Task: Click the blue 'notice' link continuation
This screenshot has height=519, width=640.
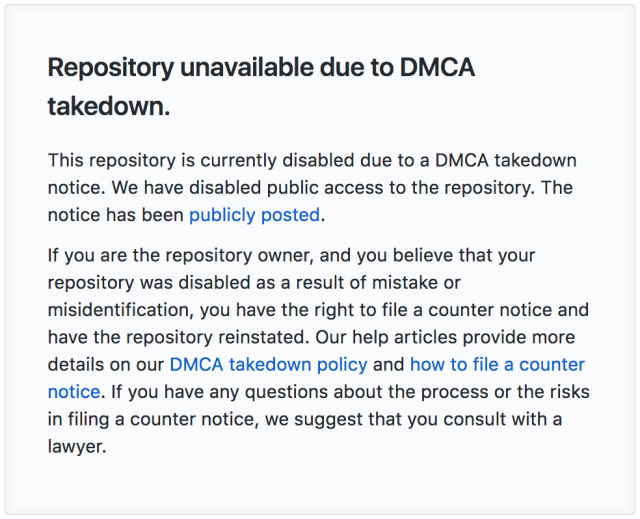Action: pos(74,392)
